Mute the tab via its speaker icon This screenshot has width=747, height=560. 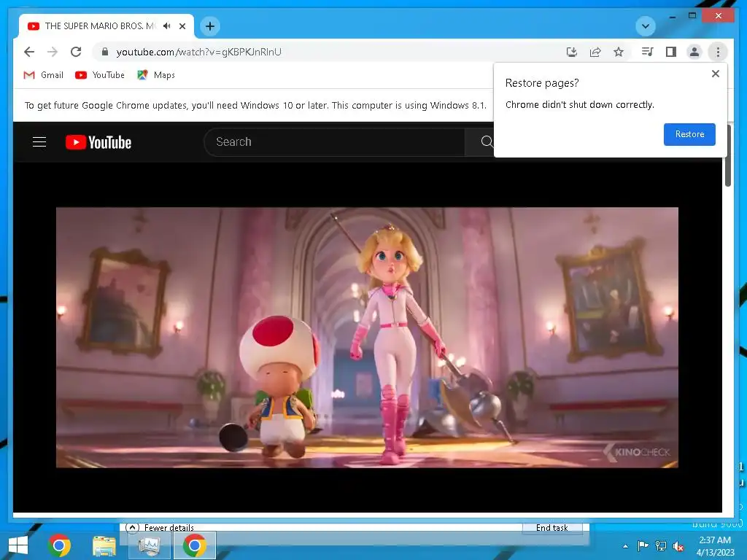coord(167,26)
